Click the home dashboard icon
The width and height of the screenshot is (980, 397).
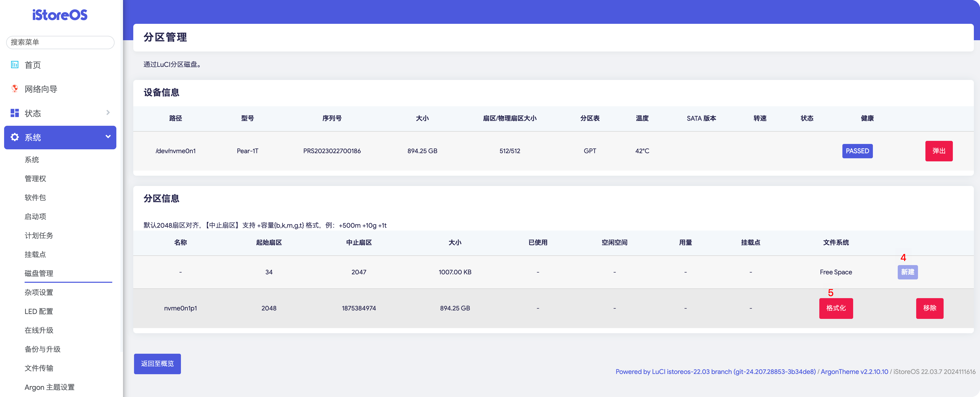tap(14, 64)
